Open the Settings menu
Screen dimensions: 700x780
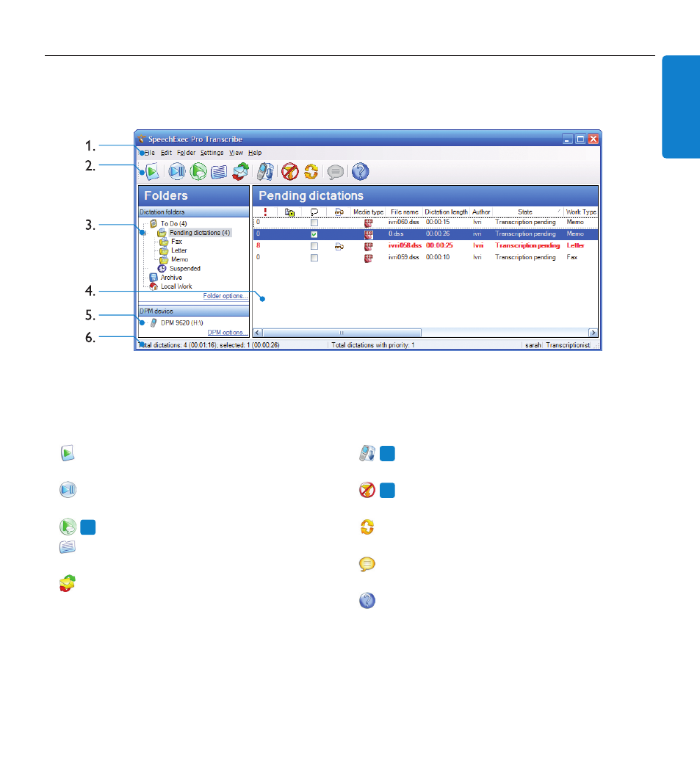(212, 153)
